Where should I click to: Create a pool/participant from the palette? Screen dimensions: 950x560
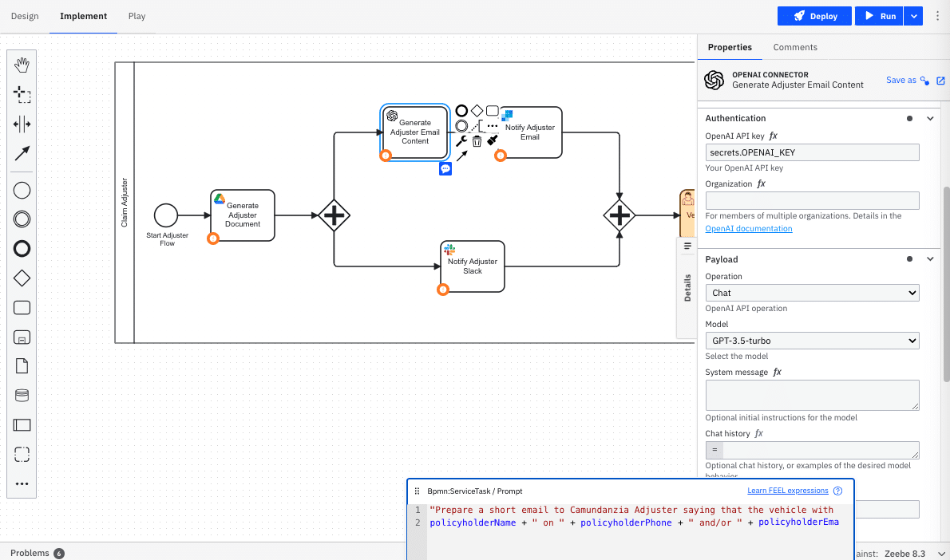pyautogui.click(x=22, y=425)
